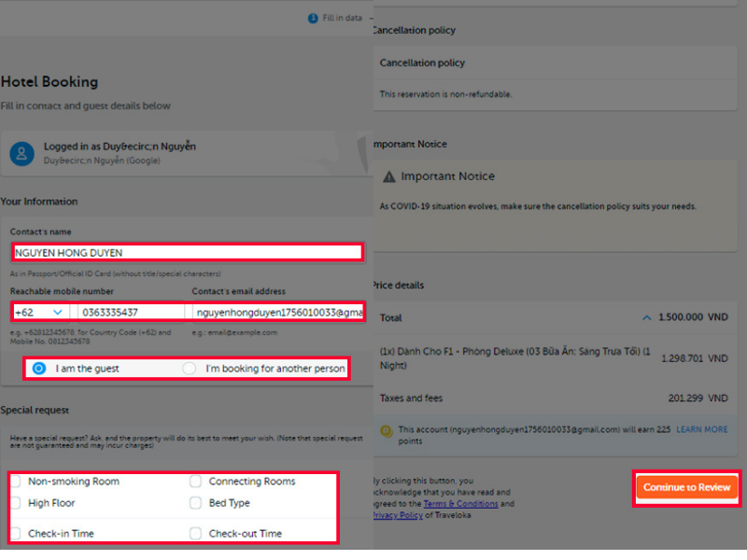This screenshot has height=560, width=747.
Task: Click the 'Taxes and fees' row label
Action: (x=411, y=398)
